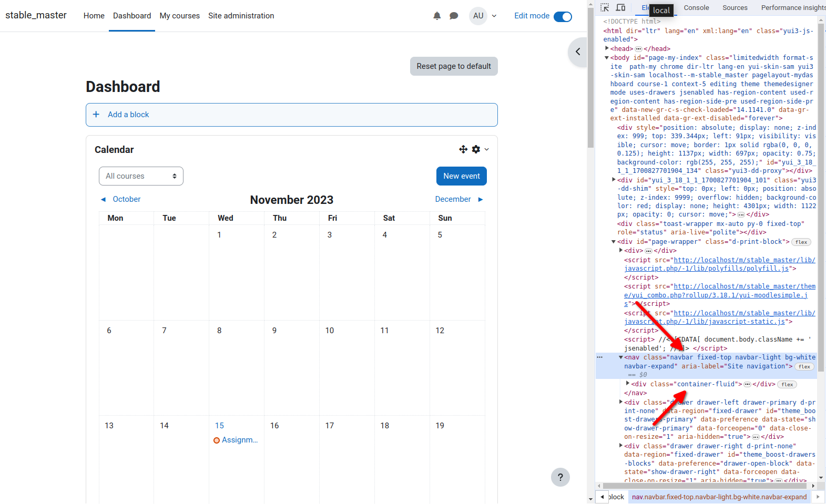Click Add a block link
The image size is (826, 504).
pos(128,115)
